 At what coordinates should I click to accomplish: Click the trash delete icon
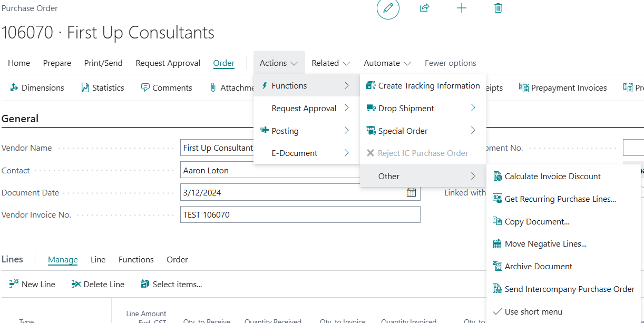[498, 8]
